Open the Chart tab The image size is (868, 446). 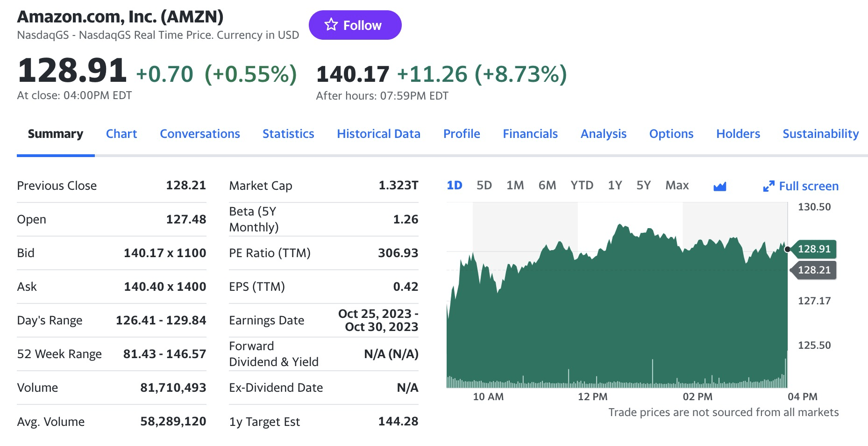tap(121, 134)
